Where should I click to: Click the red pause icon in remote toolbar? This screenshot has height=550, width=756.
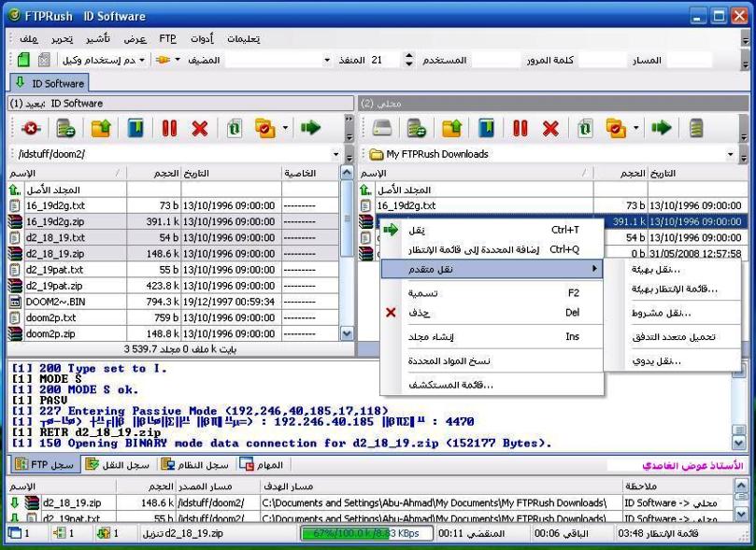[x=169, y=128]
